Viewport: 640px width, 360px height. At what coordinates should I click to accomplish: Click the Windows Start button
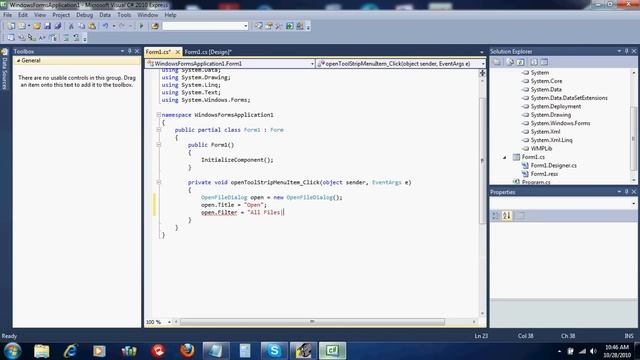coord(13,350)
